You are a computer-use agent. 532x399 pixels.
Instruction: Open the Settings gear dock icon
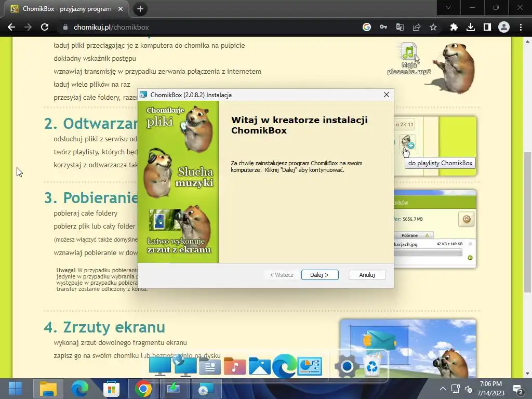pos(347,366)
